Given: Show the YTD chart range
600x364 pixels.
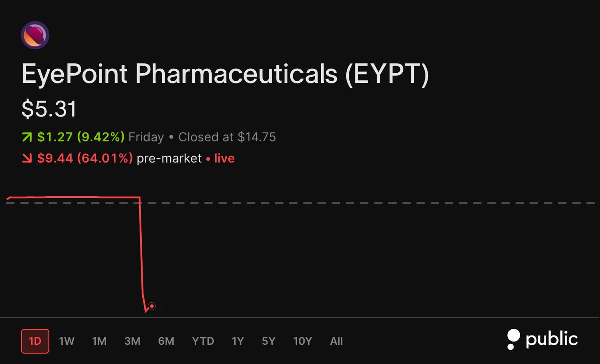Looking at the screenshot, I should [x=203, y=341].
